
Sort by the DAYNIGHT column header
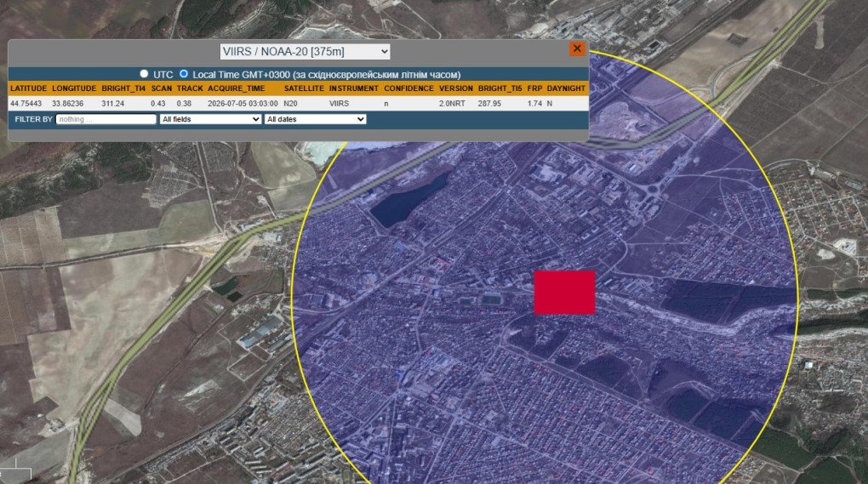coord(566,88)
